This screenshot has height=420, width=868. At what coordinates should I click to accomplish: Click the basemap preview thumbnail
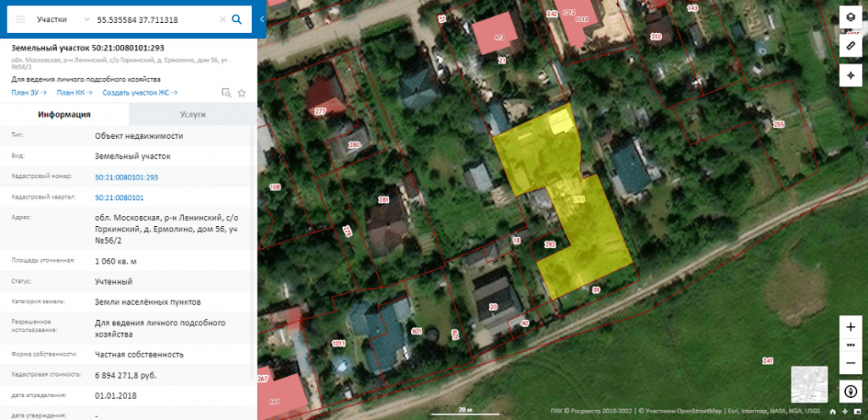coord(809,384)
